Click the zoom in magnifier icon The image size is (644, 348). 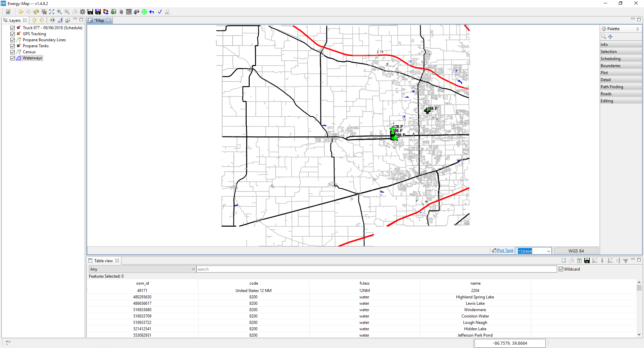point(59,12)
